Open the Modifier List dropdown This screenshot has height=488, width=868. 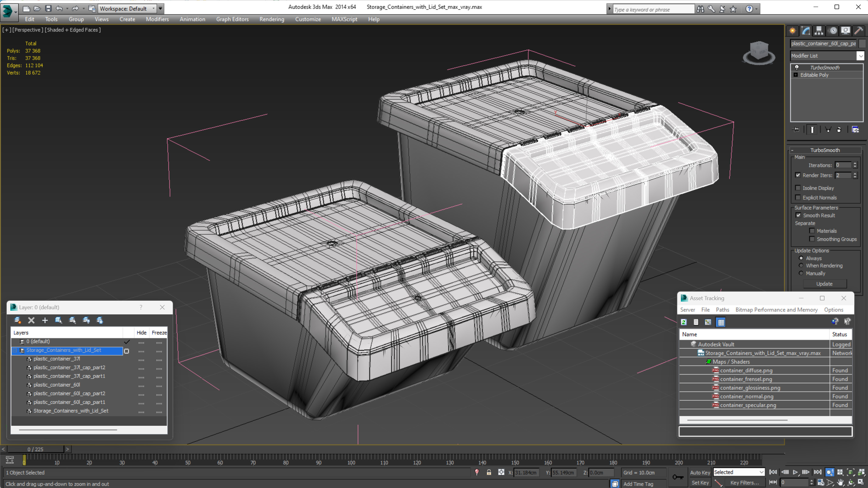pyautogui.click(x=860, y=56)
